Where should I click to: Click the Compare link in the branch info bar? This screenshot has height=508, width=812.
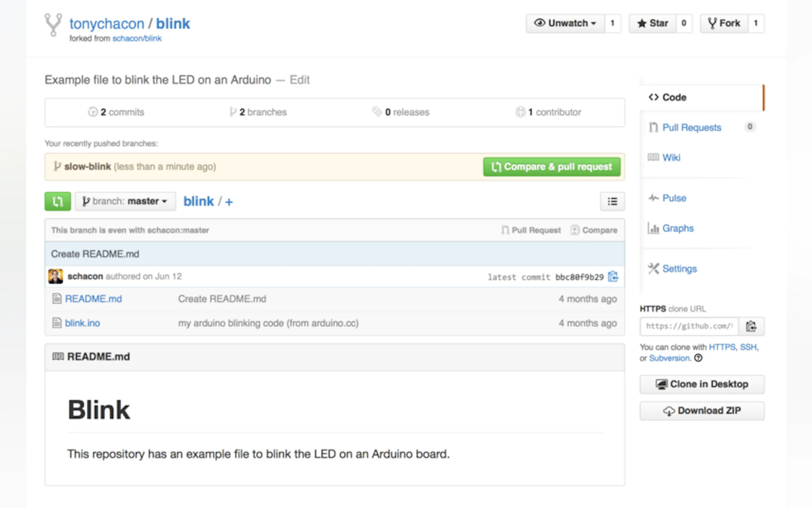pyautogui.click(x=594, y=230)
